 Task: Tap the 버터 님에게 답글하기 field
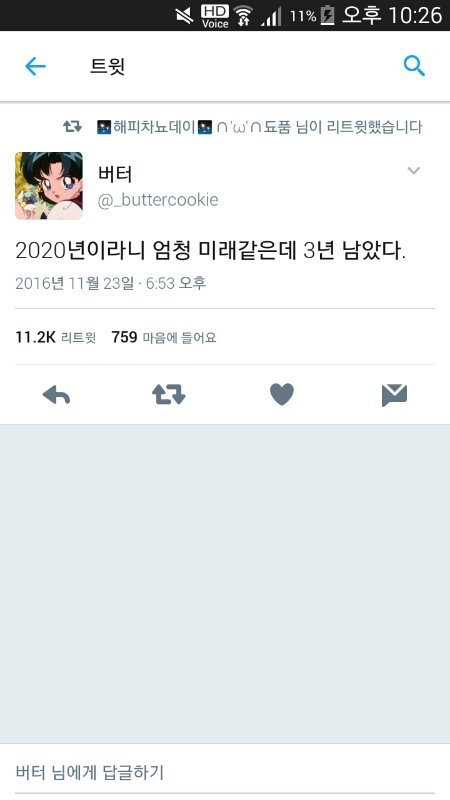click(x=225, y=772)
